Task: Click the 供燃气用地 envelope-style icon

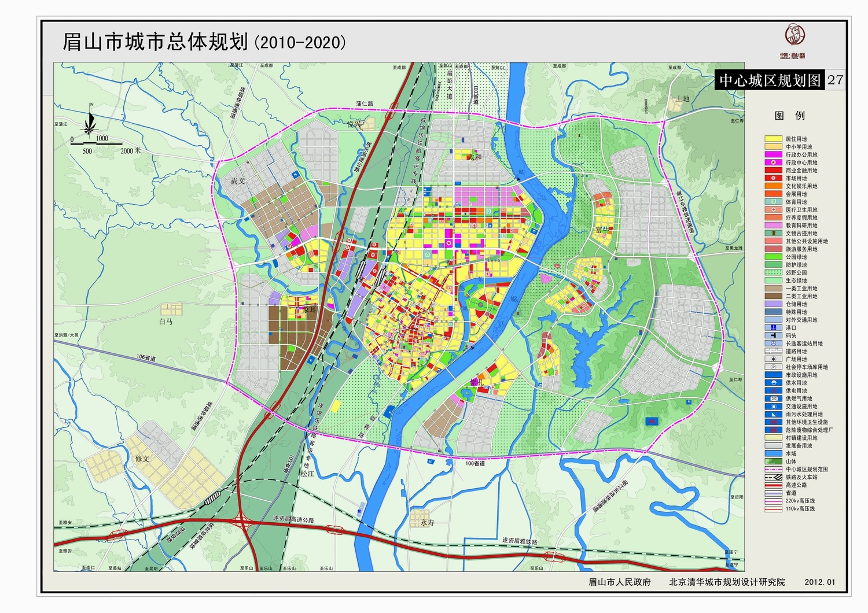Action: tap(773, 398)
